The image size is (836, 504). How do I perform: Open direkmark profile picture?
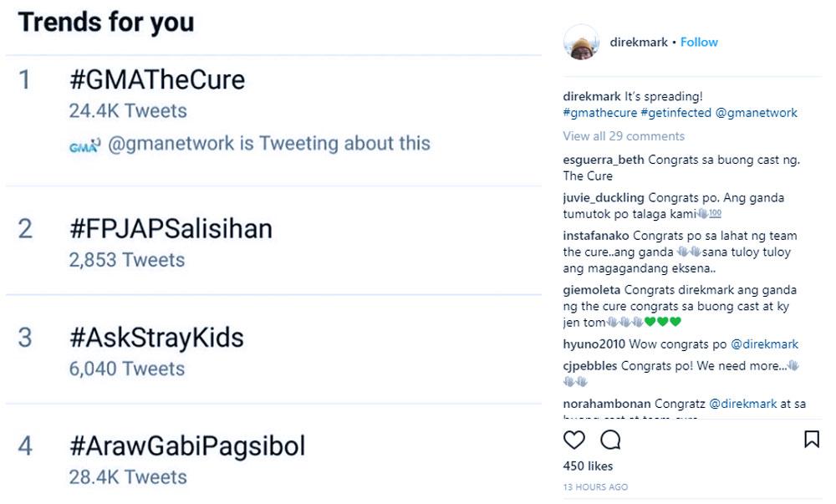pos(581,42)
